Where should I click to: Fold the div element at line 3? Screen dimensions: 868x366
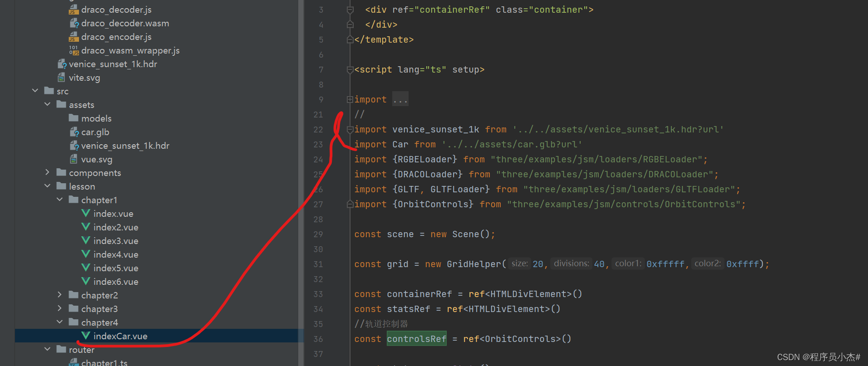(x=350, y=10)
